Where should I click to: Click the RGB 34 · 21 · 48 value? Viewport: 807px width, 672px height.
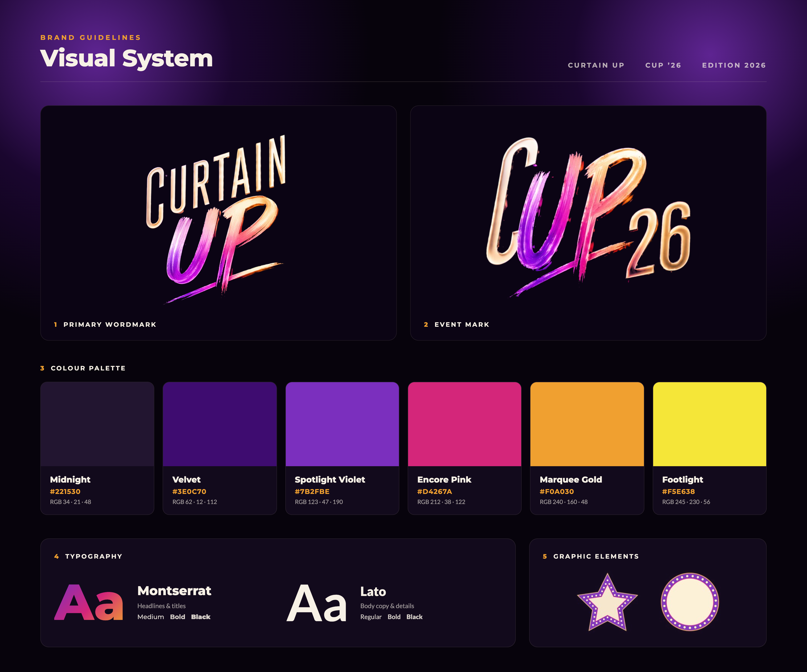pos(71,502)
